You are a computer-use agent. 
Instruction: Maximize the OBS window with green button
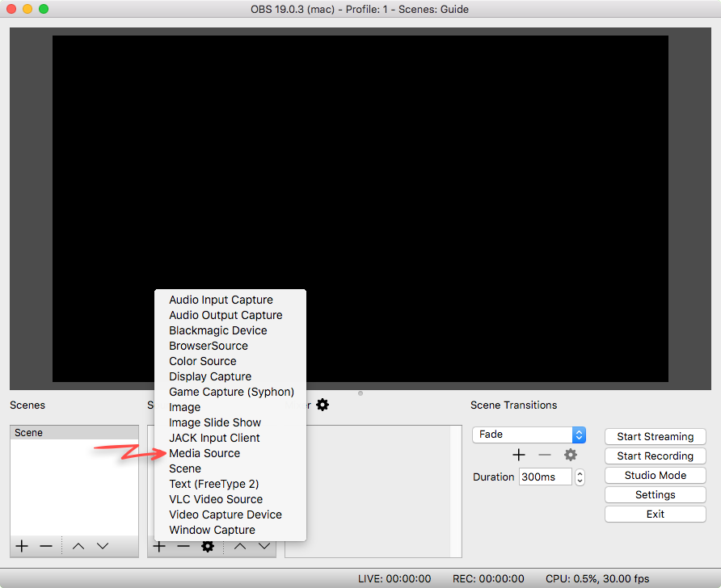tap(44, 9)
